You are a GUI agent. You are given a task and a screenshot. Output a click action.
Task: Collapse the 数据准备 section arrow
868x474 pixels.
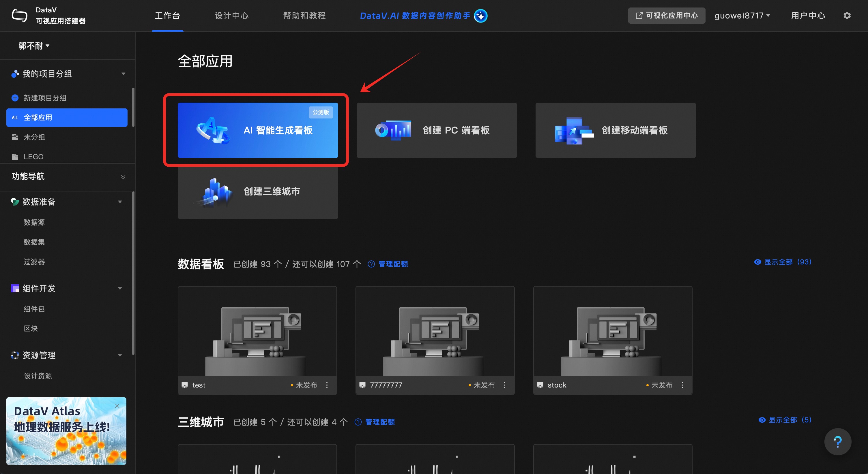[120, 202]
